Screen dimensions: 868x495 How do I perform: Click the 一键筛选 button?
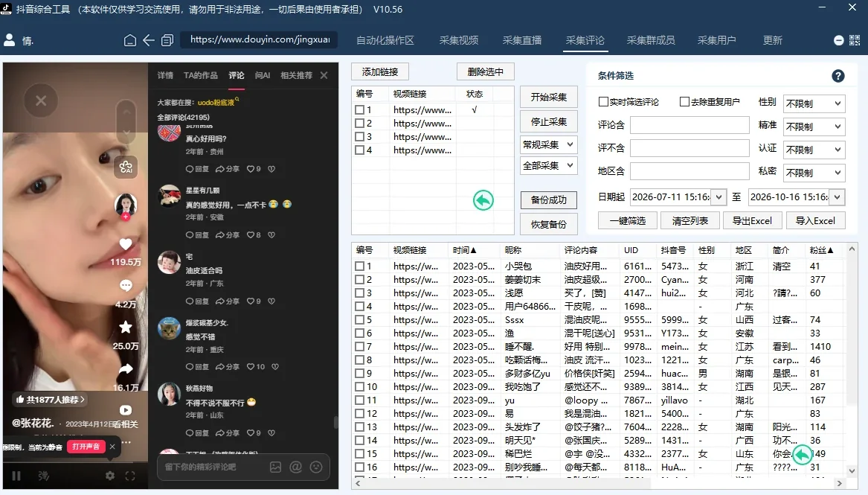(627, 221)
